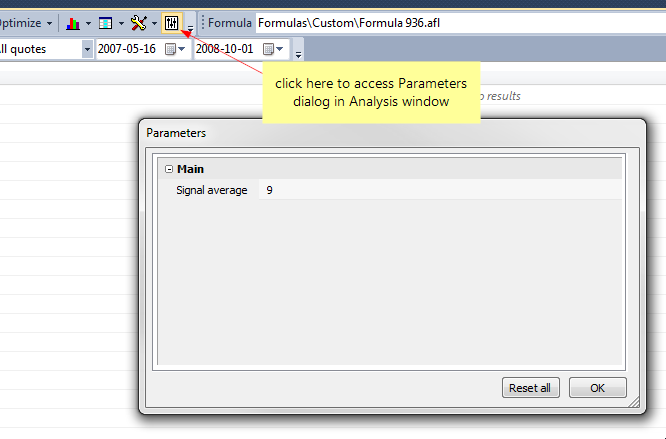
Task: Click the date toolbar overflow chevron
Action: tap(298, 54)
